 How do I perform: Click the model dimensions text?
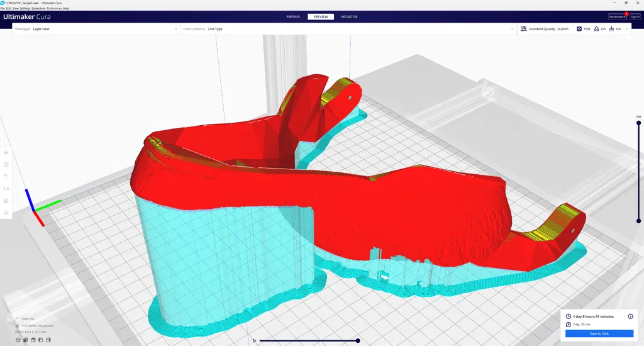pyautogui.click(x=31, y=332)
